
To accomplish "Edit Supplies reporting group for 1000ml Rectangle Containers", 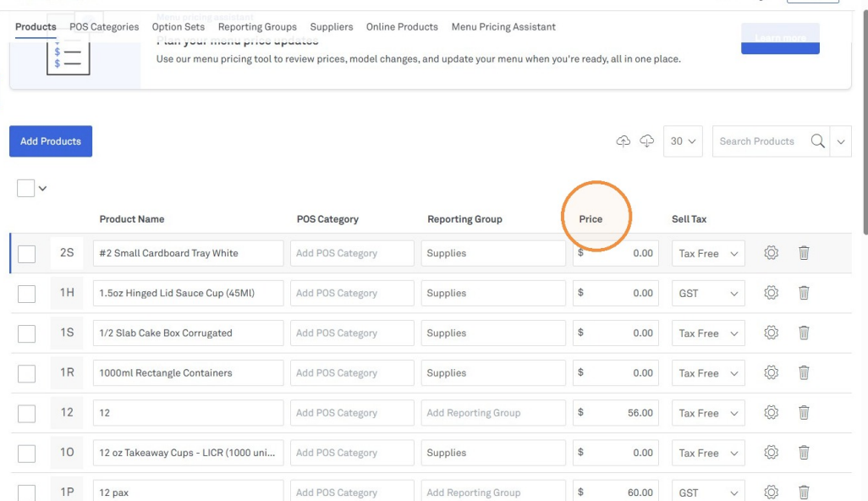I will [x=493, y=372].
